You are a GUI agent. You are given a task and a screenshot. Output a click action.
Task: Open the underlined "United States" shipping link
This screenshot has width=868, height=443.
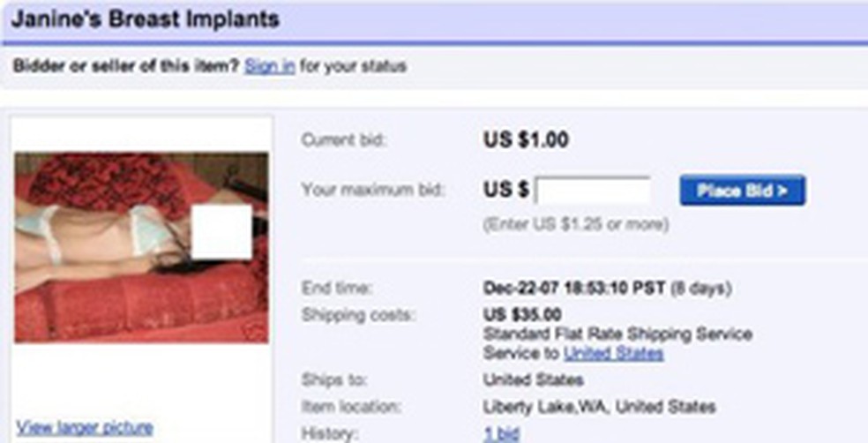[x=613, y=353]
